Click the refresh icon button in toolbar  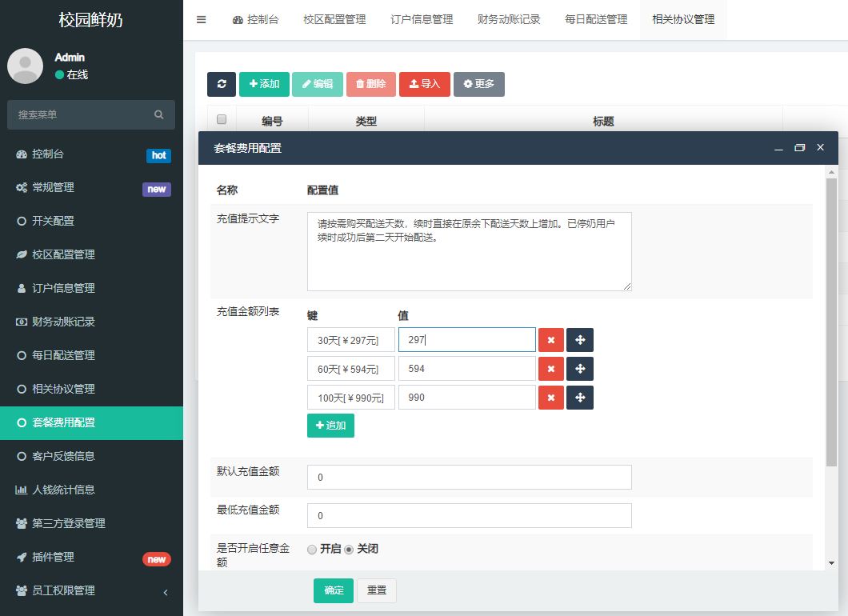click(222, 84)
